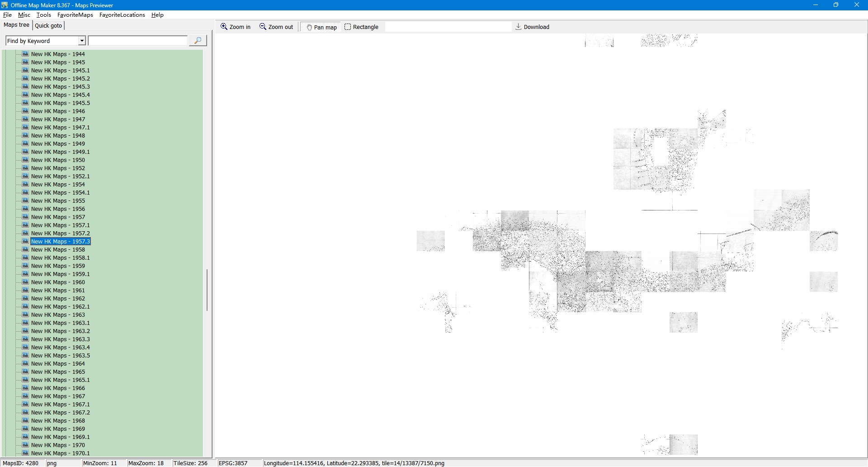Screen dimensions: 868x467
Task: Open the Tools menu
Action: point(44,15)
